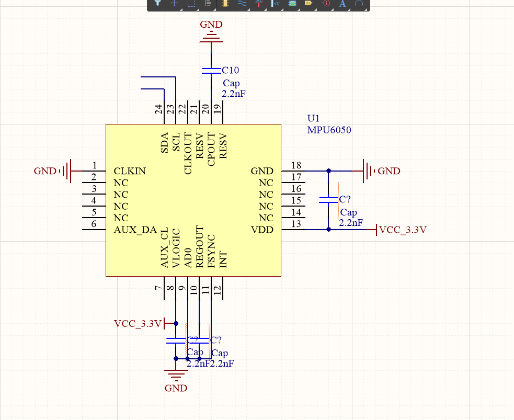The image size is (514, 420).
Task: Select pin number 12 at the bottom
Action: pyautogui.click(x=218, y=290)
